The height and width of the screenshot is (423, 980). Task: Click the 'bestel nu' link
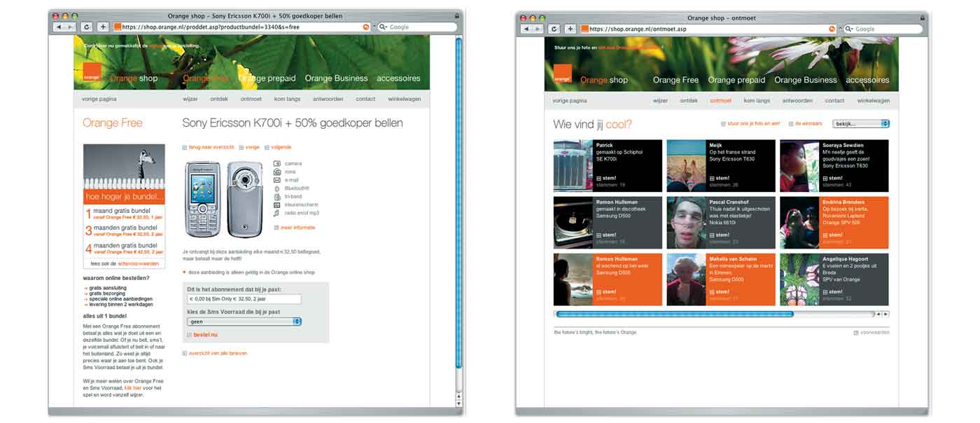205,335
